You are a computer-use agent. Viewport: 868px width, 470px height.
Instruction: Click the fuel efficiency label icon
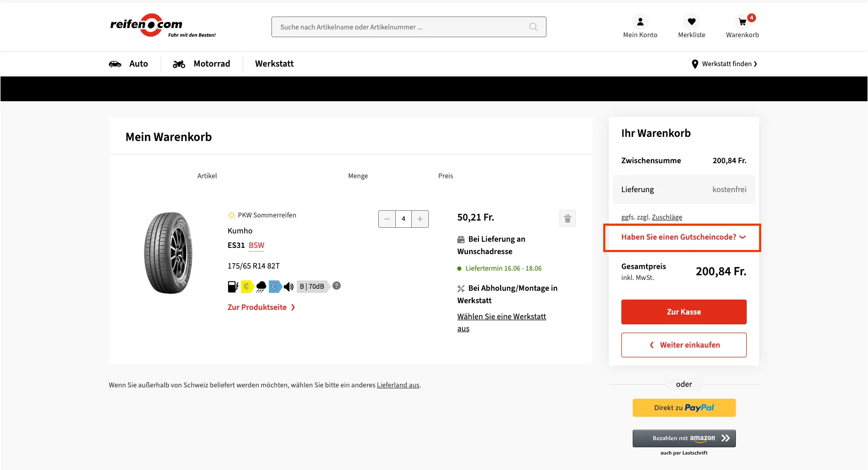tap(233, 287)
